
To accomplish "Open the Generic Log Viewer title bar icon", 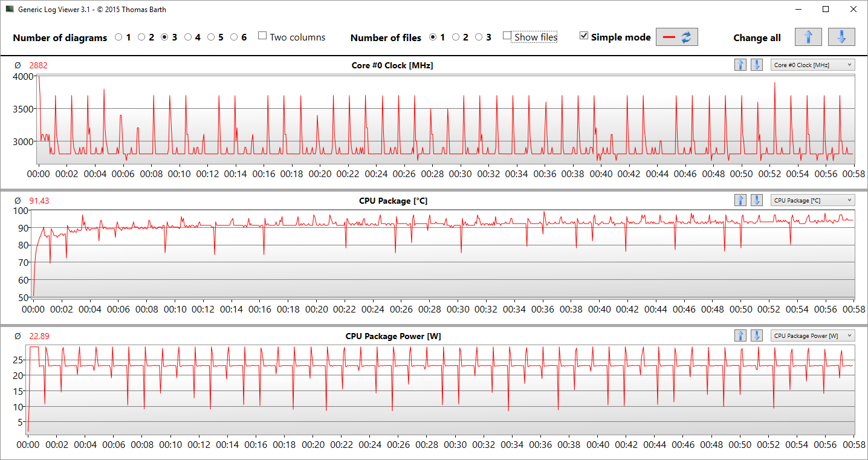I will tap(10, 10).
